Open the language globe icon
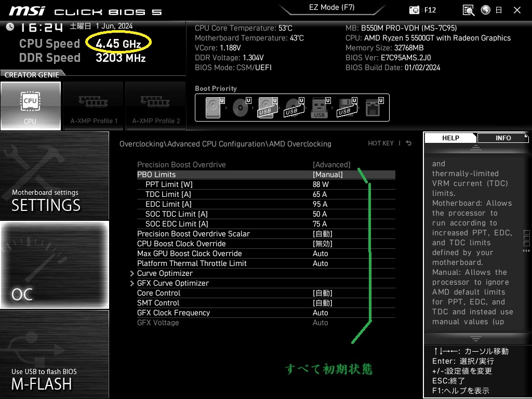This screenshot has height=399, width=532. [486, 10]
